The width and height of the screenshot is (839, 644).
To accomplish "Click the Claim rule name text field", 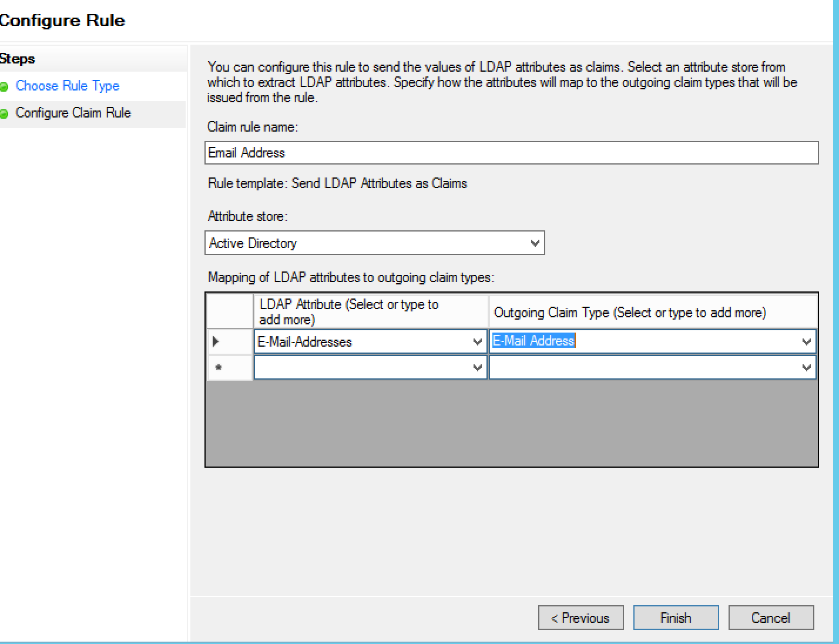I will 511,153.
